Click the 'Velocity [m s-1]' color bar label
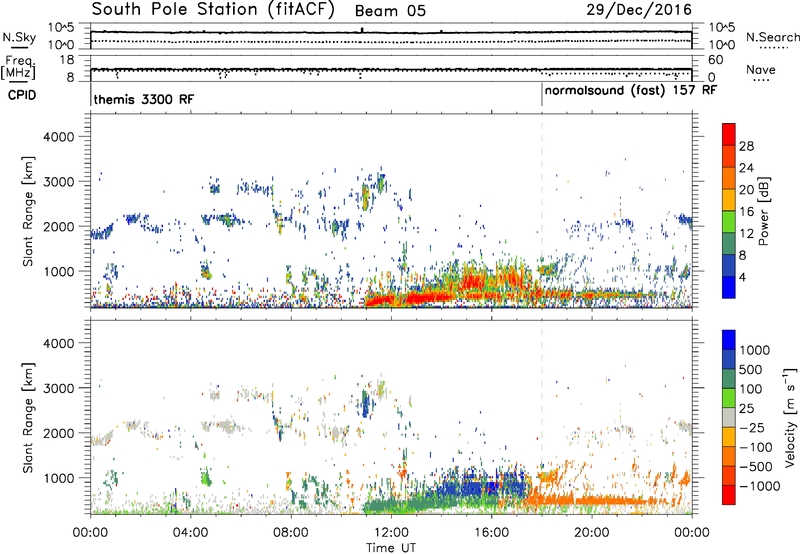This screenshot has width=800, height=554. click(789, 417)
